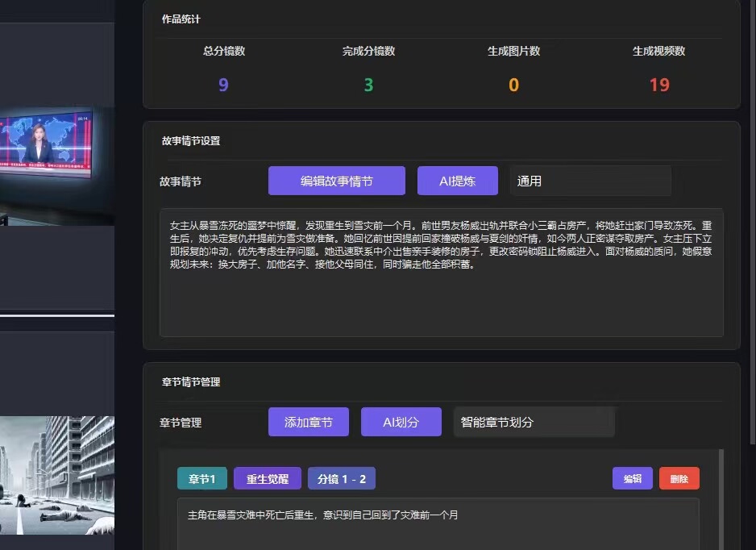Click the 故事情节设置 section heading

[191, 141]
